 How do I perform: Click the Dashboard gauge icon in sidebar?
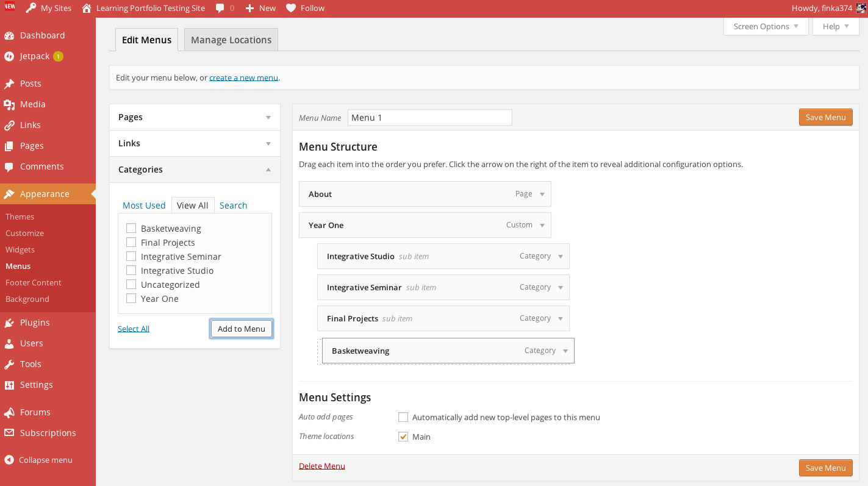[x=9, y=35]
